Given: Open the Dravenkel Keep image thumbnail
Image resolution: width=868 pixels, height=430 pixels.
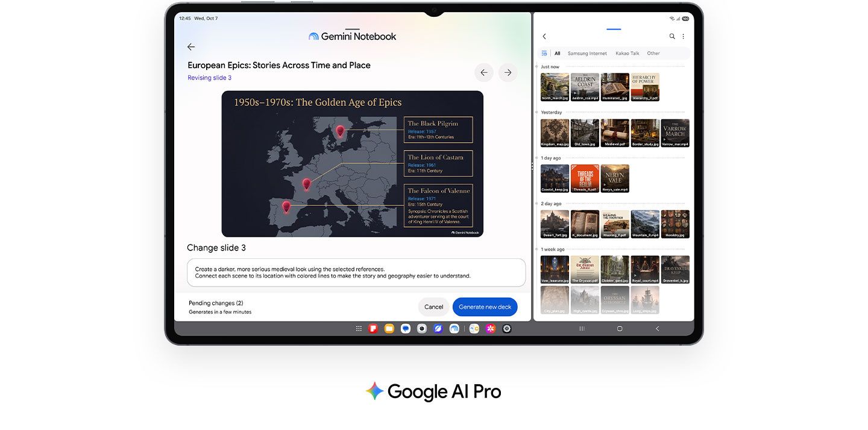Looking at the screenshot, I should (x=675, y=270).
